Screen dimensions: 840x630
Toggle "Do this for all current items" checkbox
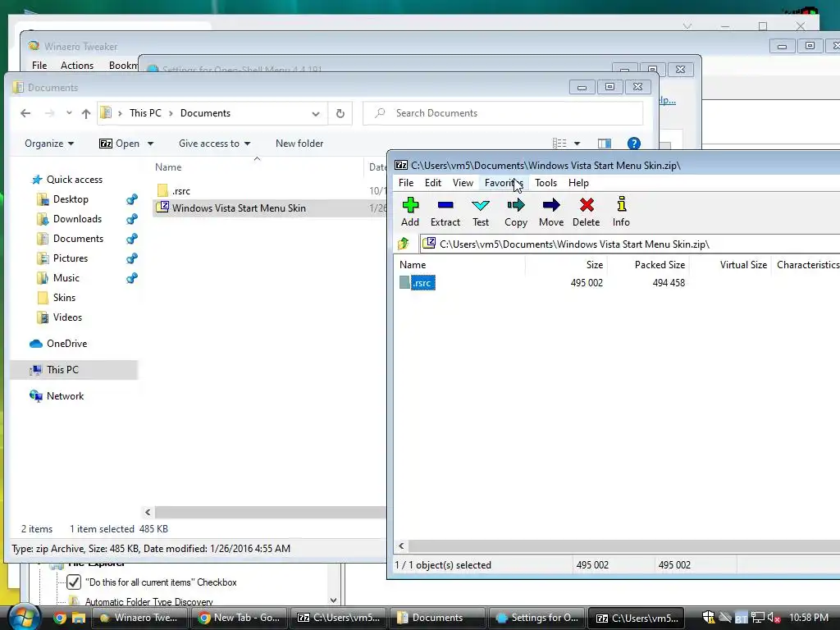coord(74,582)
